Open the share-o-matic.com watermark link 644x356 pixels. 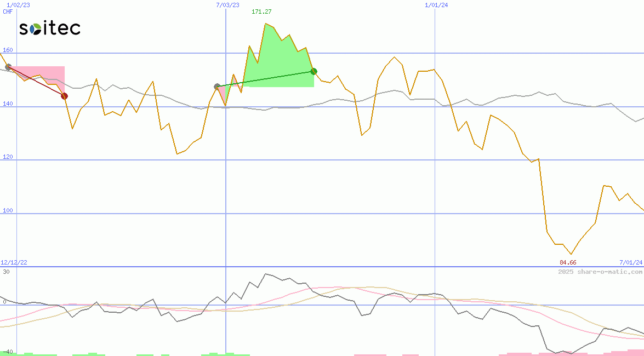(x=600, y=272)
